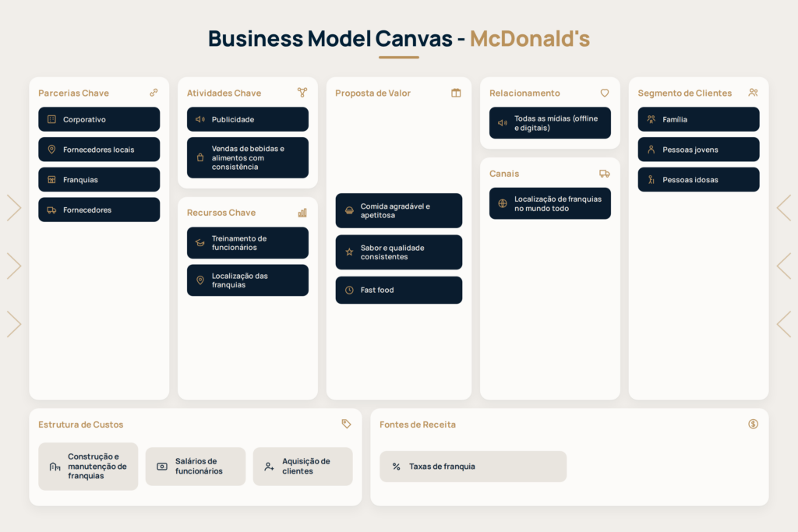798x532 pixels.
Task: Click the star icon on Sabor e qualidade
Action: [x=349, y=252]
